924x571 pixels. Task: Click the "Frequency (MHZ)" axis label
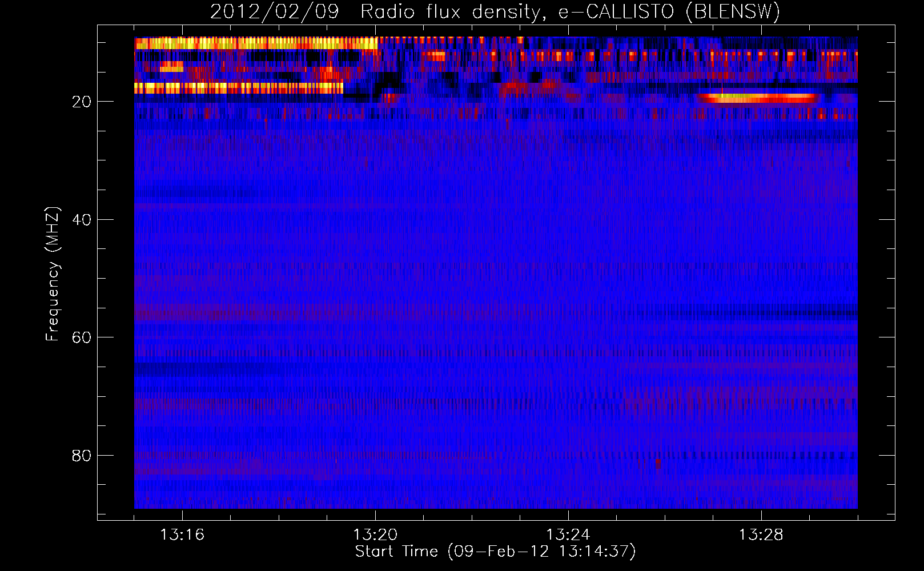tap(52, 274)
